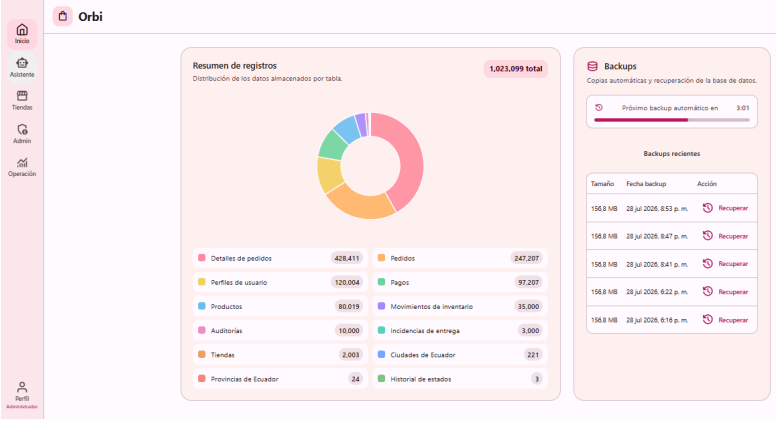The width and height of the screenshot is (776, 423).
Task: Click the Backups database icon
Action: click(x=592, y=66)
